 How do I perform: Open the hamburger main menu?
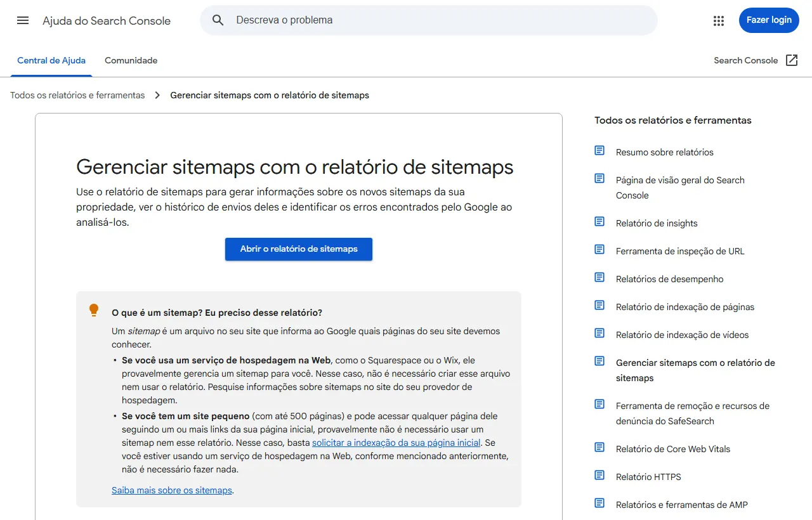click(23, 20)
